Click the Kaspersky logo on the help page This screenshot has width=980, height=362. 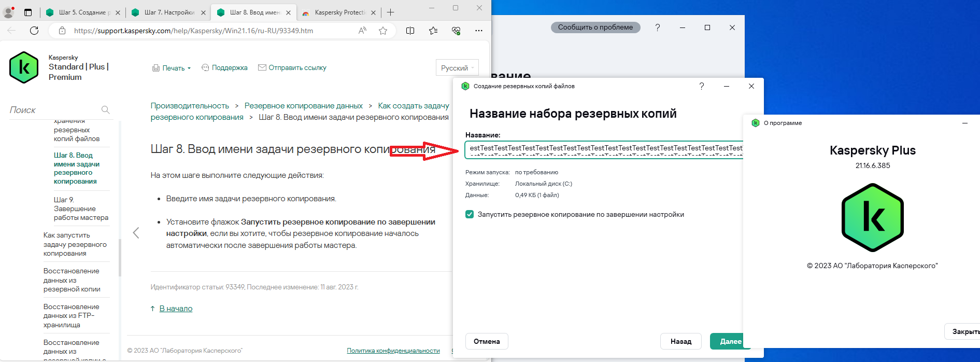coord(24,67)
